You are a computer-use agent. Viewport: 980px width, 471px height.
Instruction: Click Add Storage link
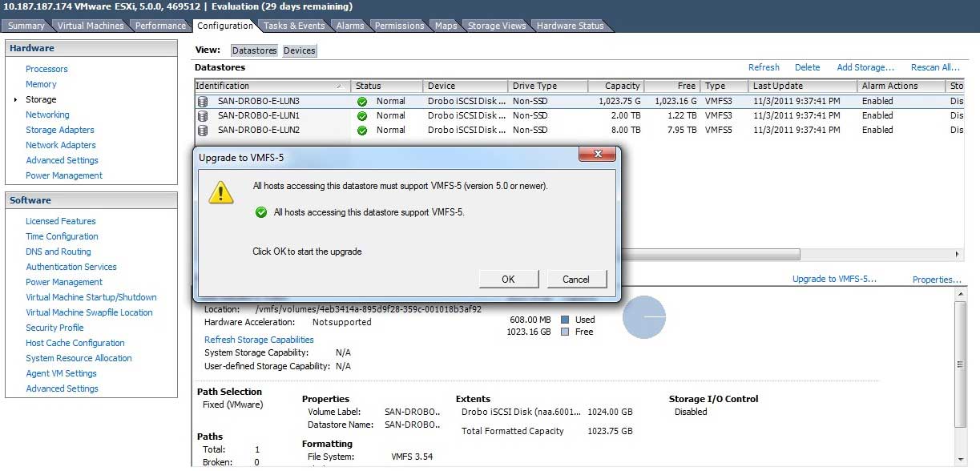[x=865, y=67]
